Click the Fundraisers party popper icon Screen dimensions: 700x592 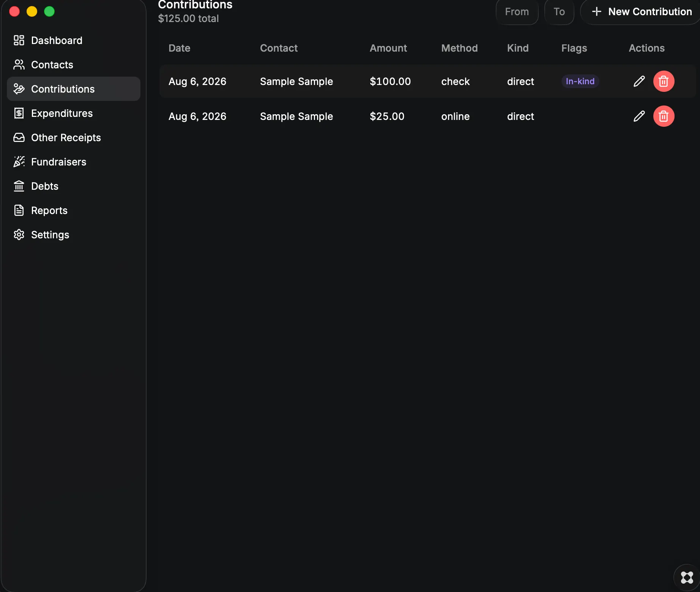(x=19, y=162)
